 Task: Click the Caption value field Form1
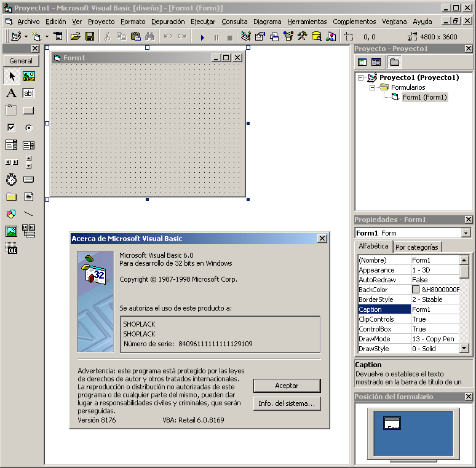point(435,309)
